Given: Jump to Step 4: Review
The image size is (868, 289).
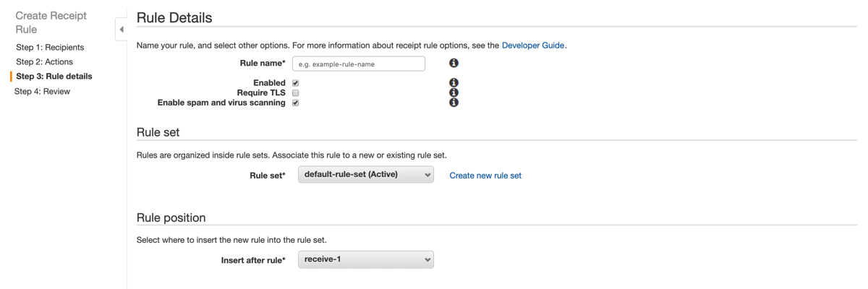Looking at the screenshot, I should (42, 92).
